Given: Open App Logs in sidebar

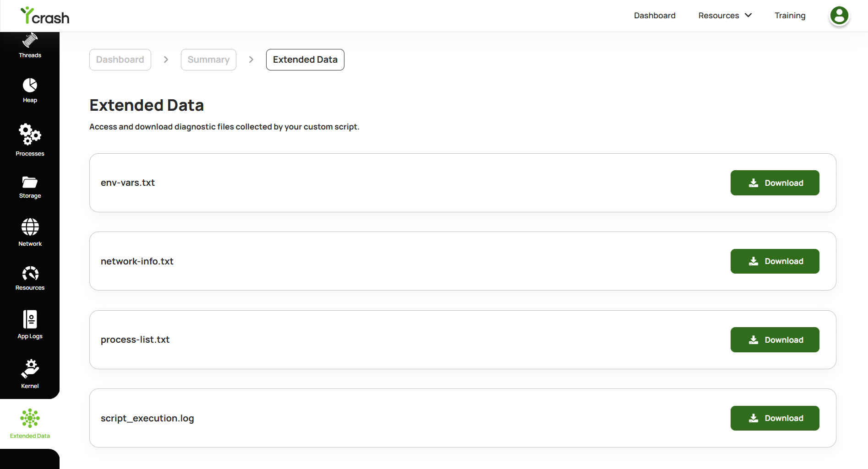Looking at the screenshot, I should [30, 325].
